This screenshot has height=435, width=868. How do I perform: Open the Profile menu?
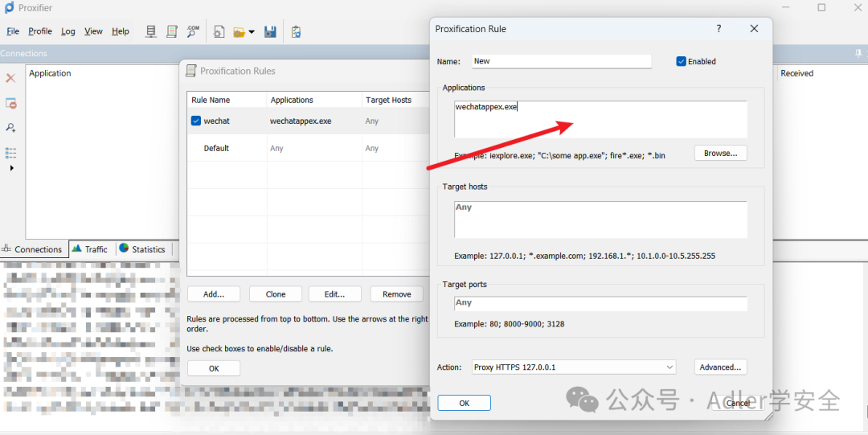40,31
